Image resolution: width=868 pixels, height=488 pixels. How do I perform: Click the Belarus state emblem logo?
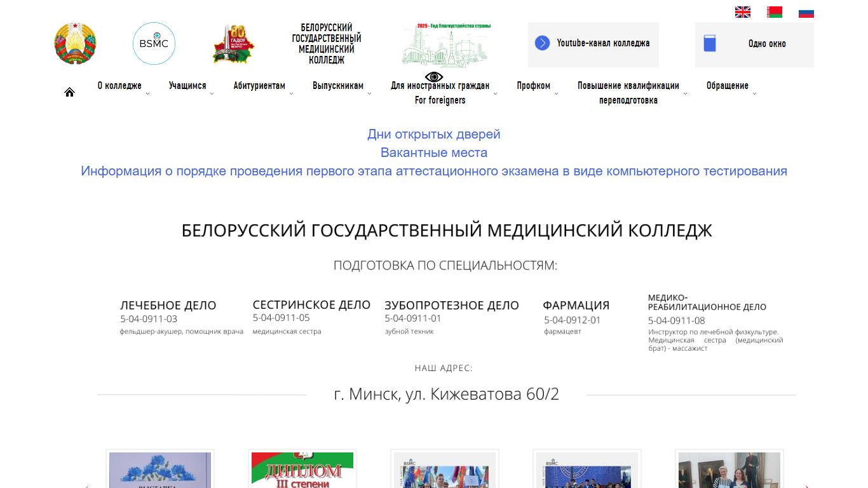(75, 43)
